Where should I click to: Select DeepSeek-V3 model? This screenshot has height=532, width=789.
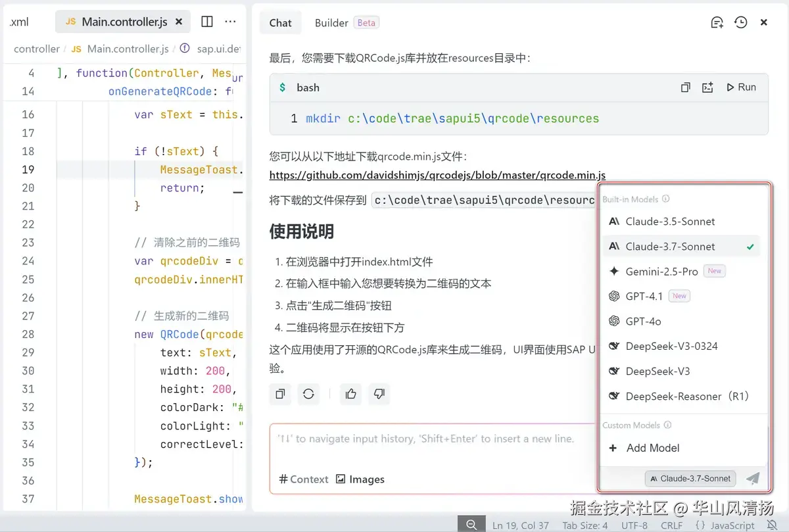[681, 371]
